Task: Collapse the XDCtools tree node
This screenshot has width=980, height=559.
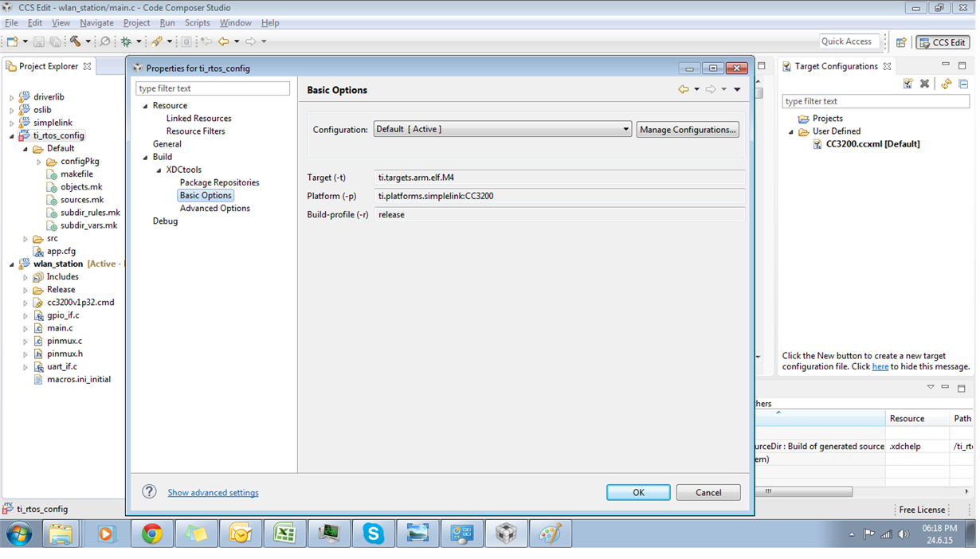Action: pyautogui.click(x=159, y=170)
